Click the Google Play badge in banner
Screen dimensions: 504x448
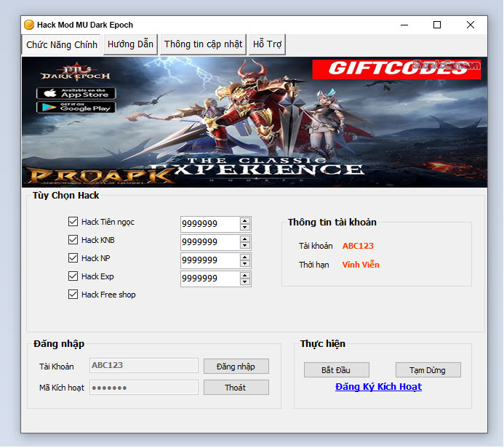(76, 108)
